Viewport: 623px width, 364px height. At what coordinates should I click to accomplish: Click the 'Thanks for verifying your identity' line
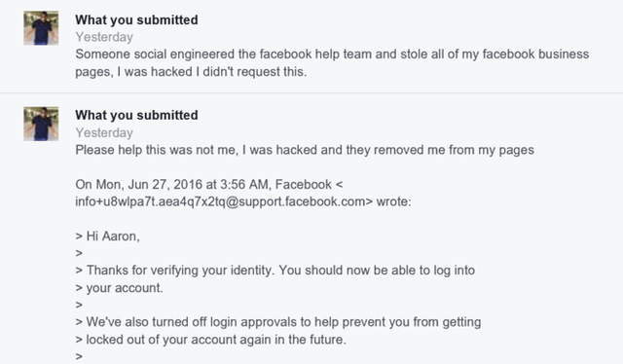(275, 271)
